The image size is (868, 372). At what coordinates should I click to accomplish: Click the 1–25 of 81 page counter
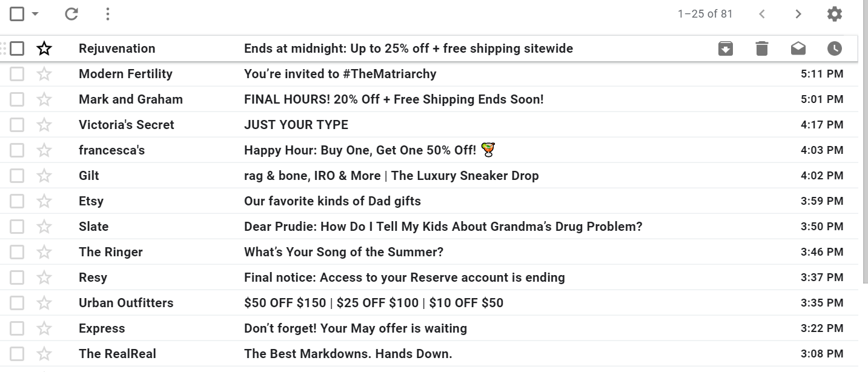click(705, 14)
